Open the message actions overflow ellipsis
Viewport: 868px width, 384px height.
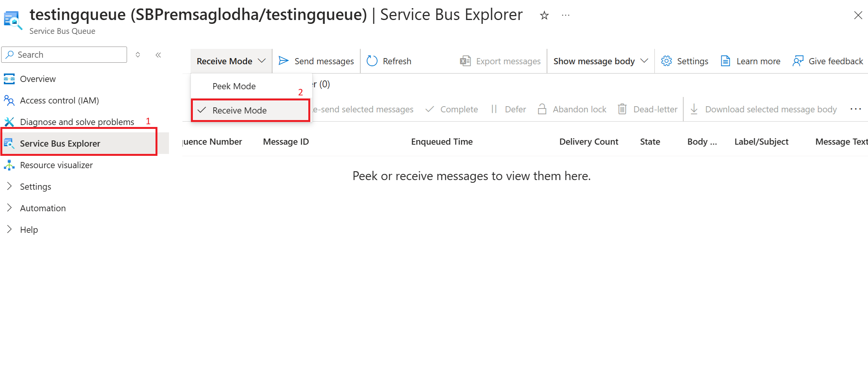[x=856, y=109]
